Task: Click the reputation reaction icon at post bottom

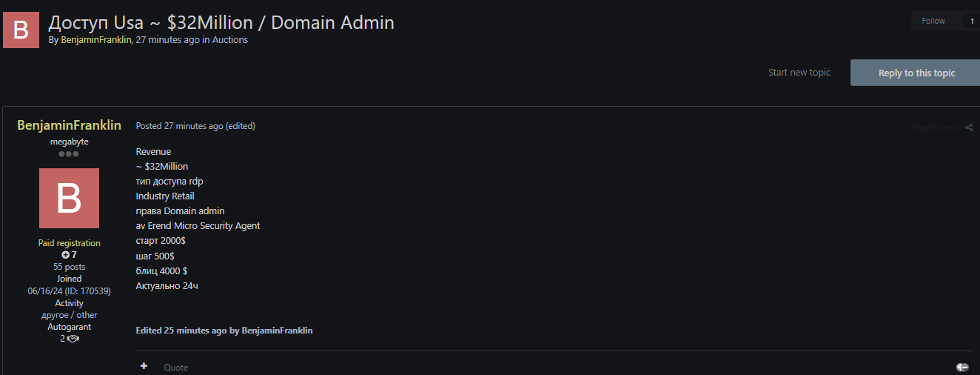Action: [x=962, y=367]
